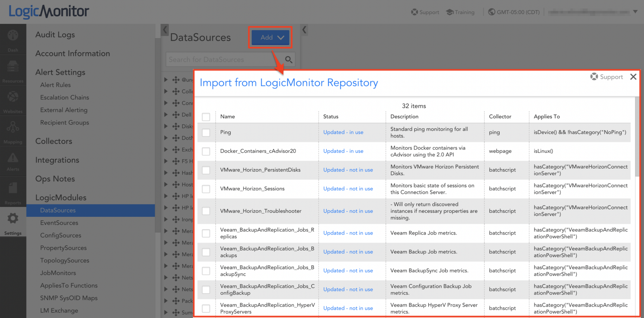Select EventSources in the settings menu
This screenshot has height=318, width=644.
[59, 223]
